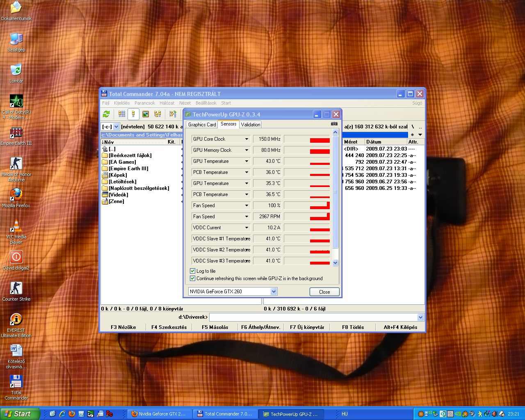Open Fan Speed dropdown showing 2967 RPM

click(x=247, y=217)
